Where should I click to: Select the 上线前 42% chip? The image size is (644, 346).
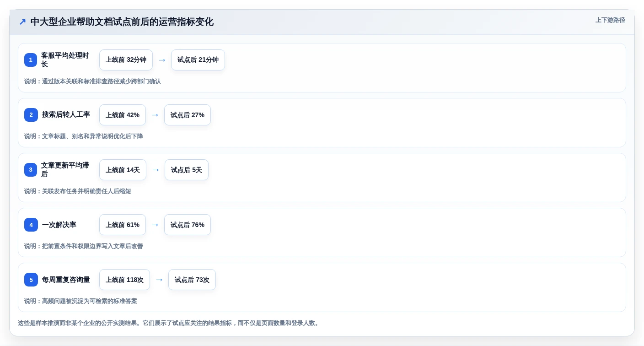click(x=123, y=115)
